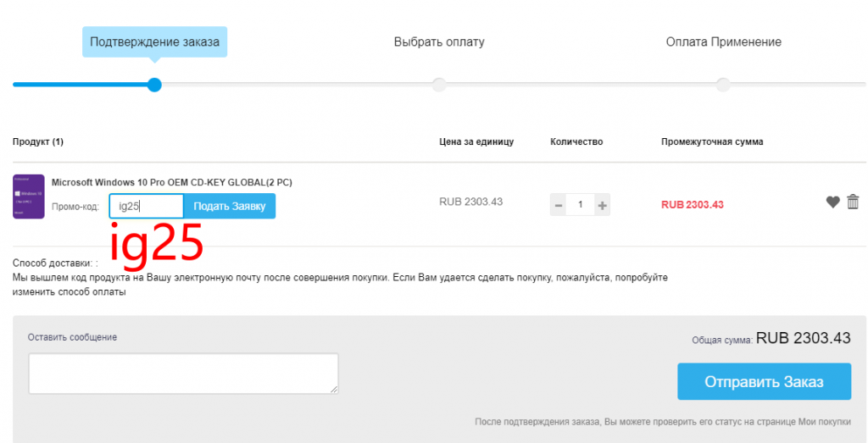Click the Продукт (1) column header
This screenshot has width=868, height=443.
click(38, 141)
